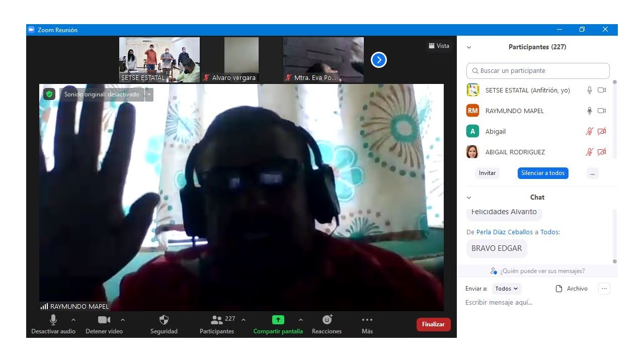Collapse the Chat panel chevron

point(469,198)
